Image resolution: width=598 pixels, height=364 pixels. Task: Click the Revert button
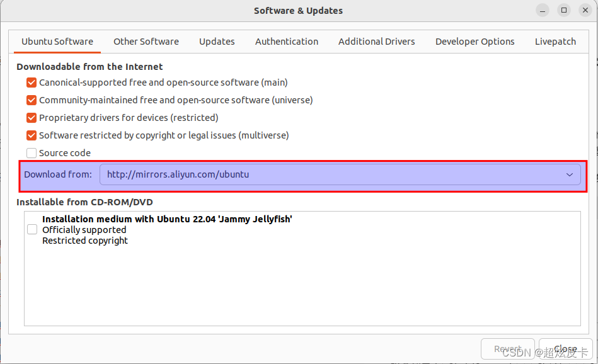[x=508, y=349]
